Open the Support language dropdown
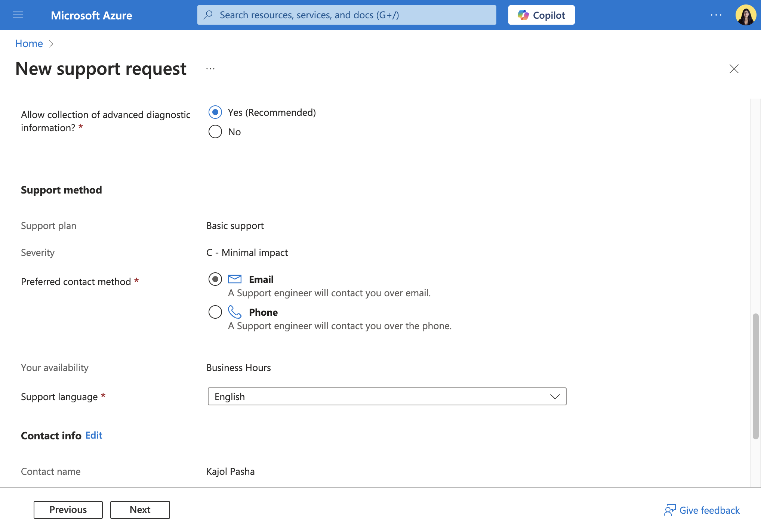This screenshot has height=532, width=761. point(387,396)
